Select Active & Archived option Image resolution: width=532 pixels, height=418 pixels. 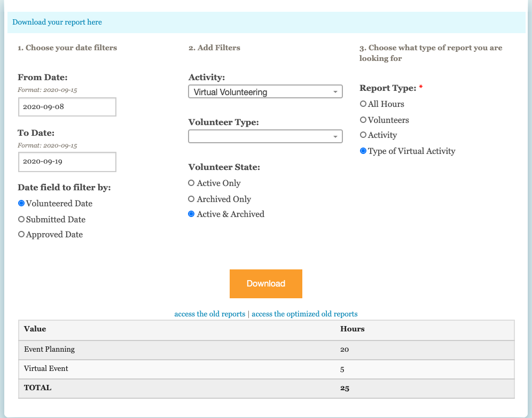191,214
